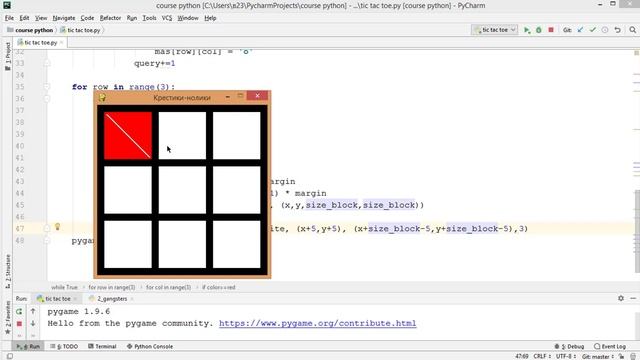Toggle the fold marker at line 47
The height and width of the screenshot is (360, 640).
pos(47,229)
